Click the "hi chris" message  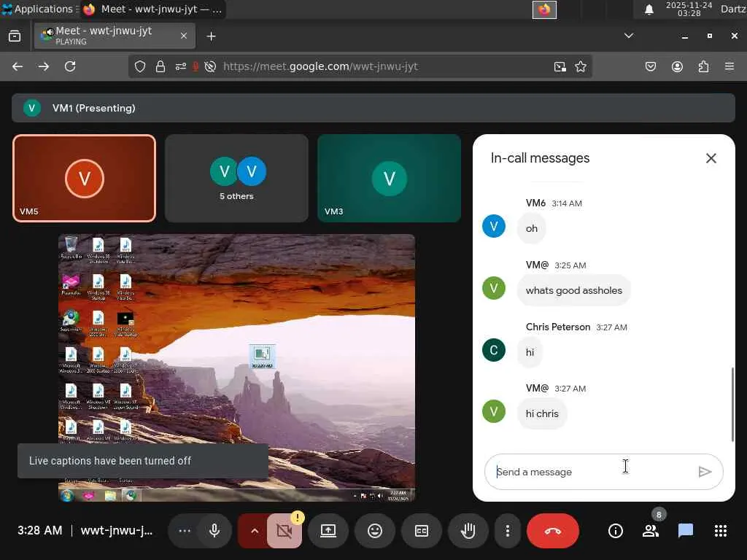click(x=542, y=414)
